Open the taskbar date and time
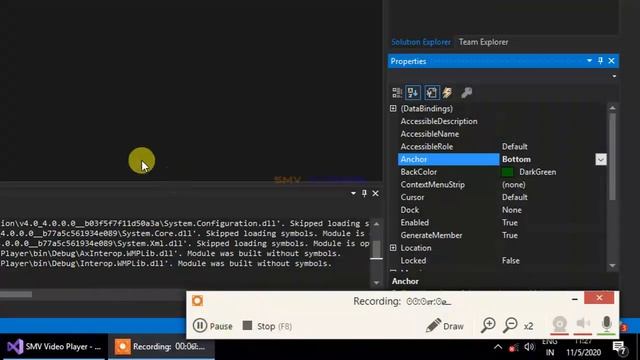Viewport: 640px width, 360px height. pos(583,347)
